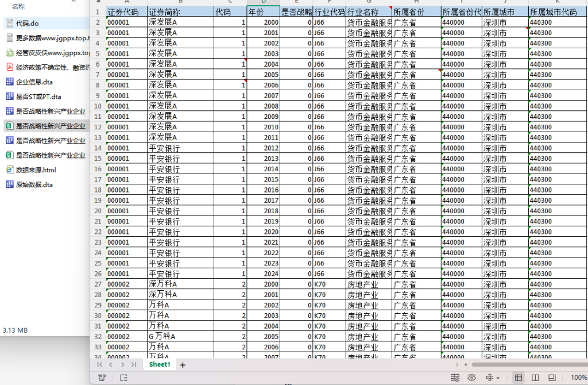The width and height of the screenshot is (588, 385).
Task: Select row header number 14
Action: 98,148
